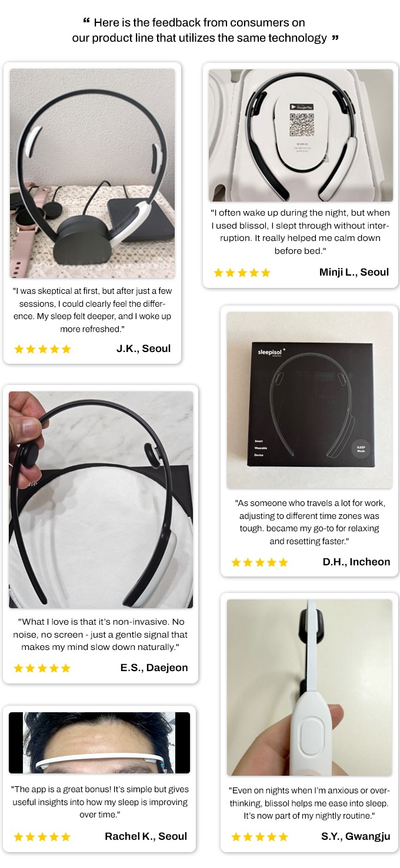Click Rachel K.'s photo of headband on forehead
The width and height of the screenshot is (400, 868).
pos(99,743)
